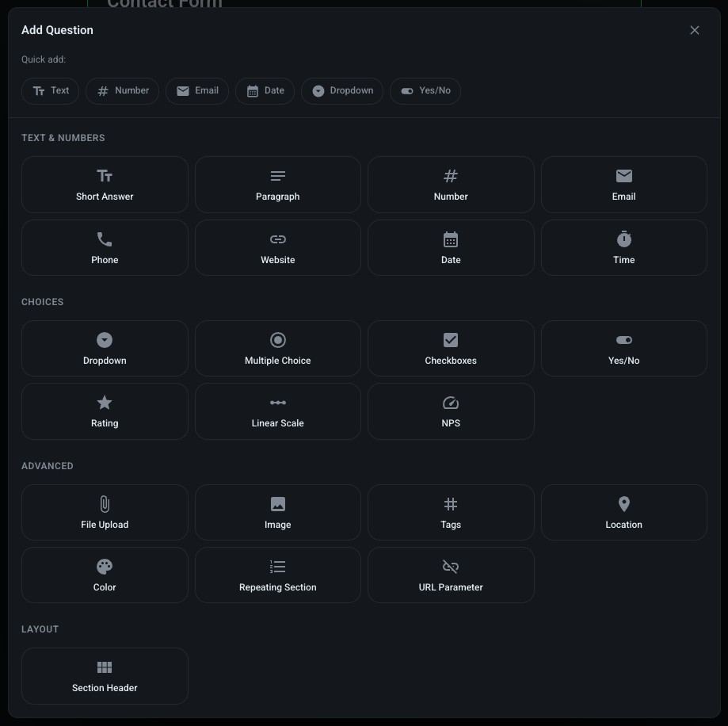Add a Repeating Section
This screenshot has width=728, height=726.
coord(277,575)
